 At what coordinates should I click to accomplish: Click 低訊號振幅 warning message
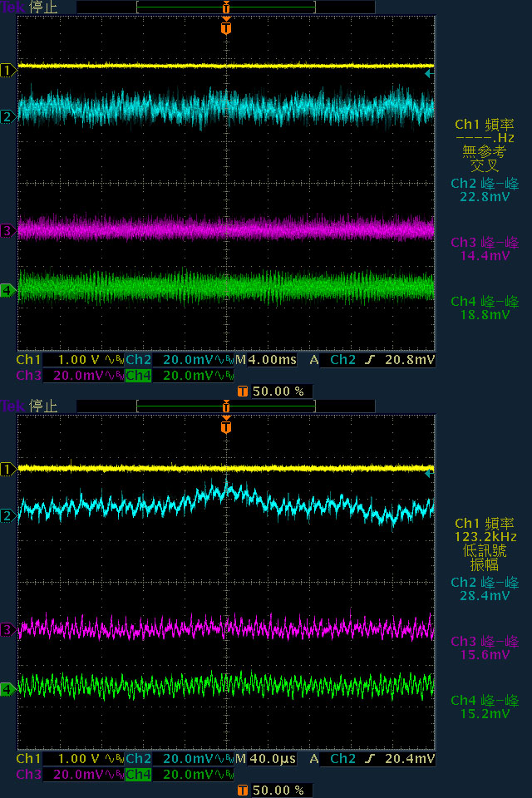(484, 557)
